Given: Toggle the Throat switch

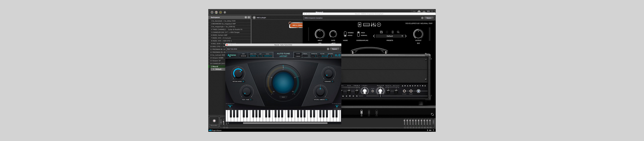Looking at the screenshot, I should [305, 56].
